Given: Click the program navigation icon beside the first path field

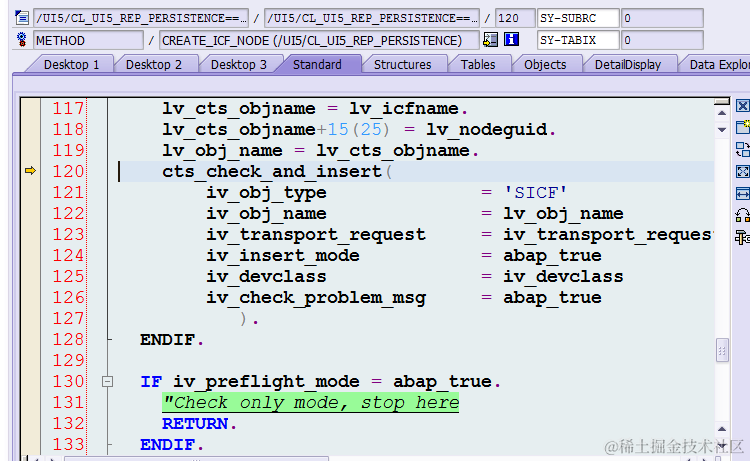Looking at the screenshot, I should click(22, 18).
